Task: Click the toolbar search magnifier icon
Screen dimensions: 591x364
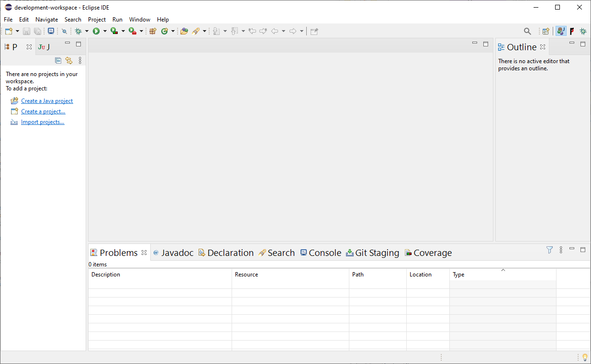Action: click(x=527, y=31)
